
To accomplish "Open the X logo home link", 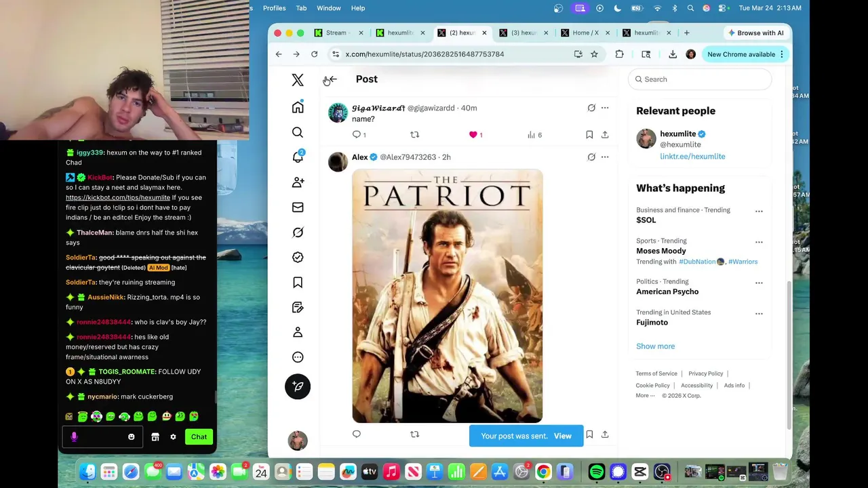I will (x=298, y=79).
